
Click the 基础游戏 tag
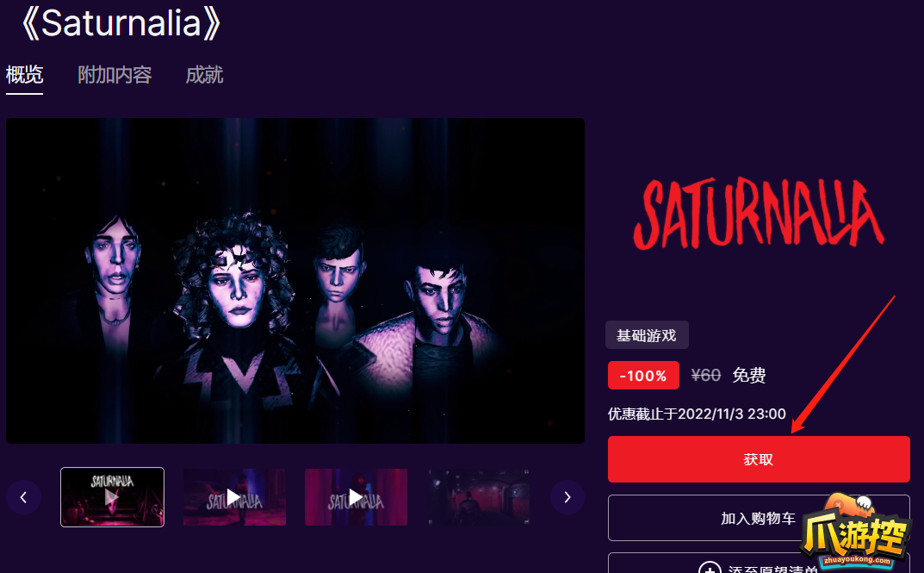pyautogui.click(x=647, y=335)
